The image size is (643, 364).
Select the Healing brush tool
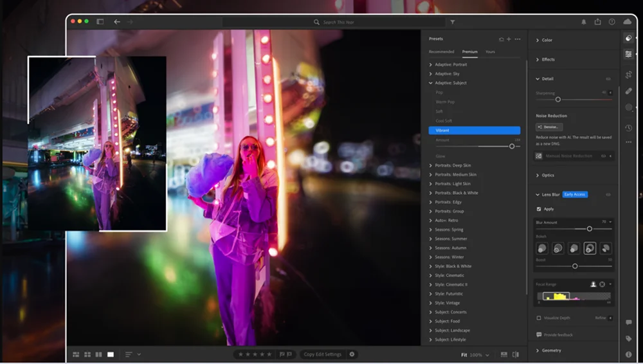click(x=628, y=91)
